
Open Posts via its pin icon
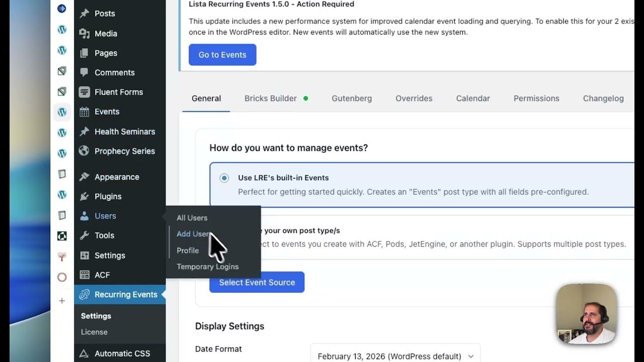point(85,14)
